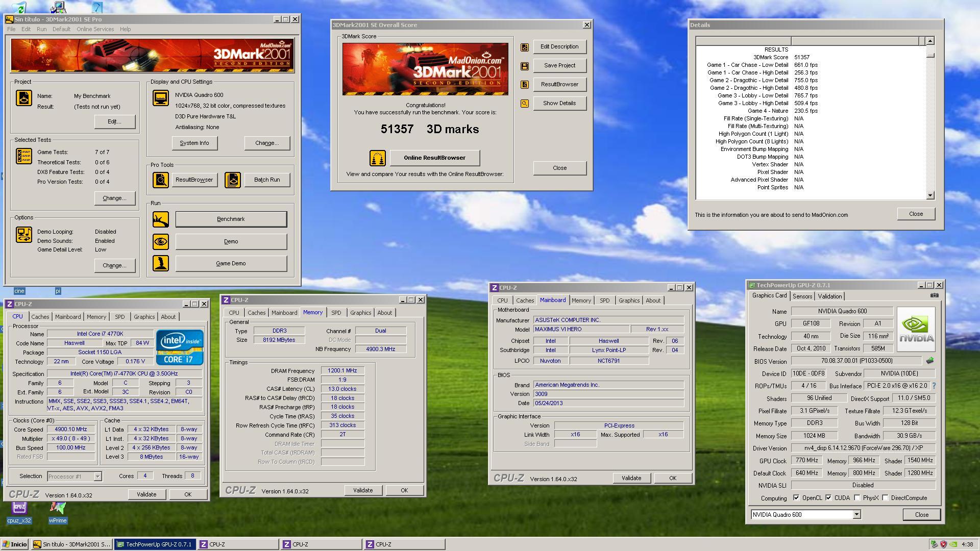
Task: Click the Batch Run icon in Pro Tools
Action: pyautogui.click(x=233, y=180)
